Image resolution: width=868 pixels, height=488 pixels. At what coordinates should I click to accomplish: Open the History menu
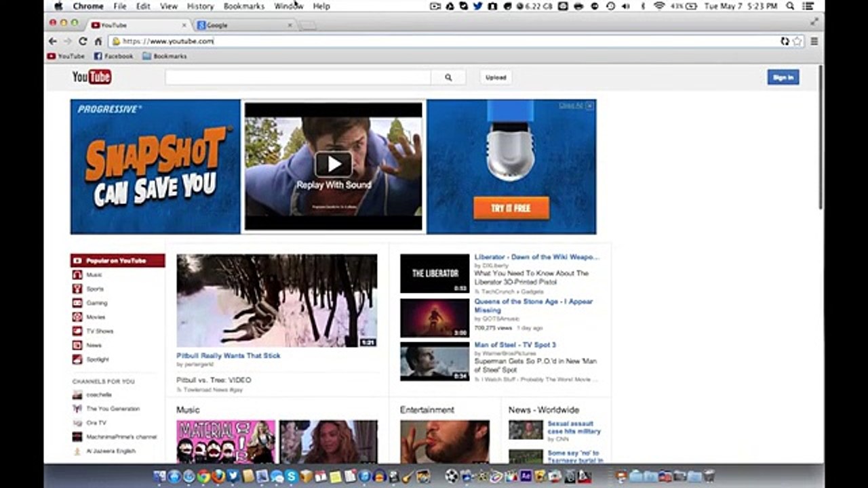point(200,6)
